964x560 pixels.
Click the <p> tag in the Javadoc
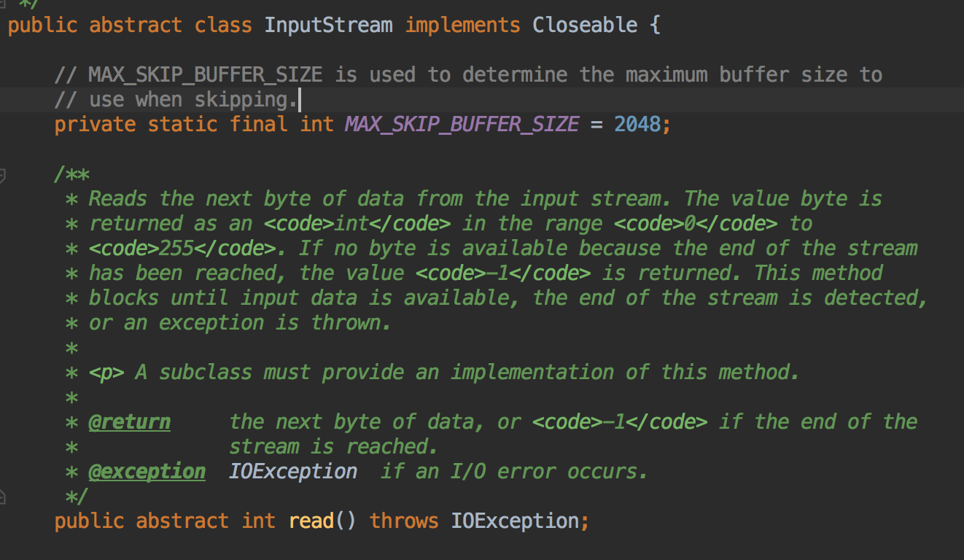pos(106,373)
